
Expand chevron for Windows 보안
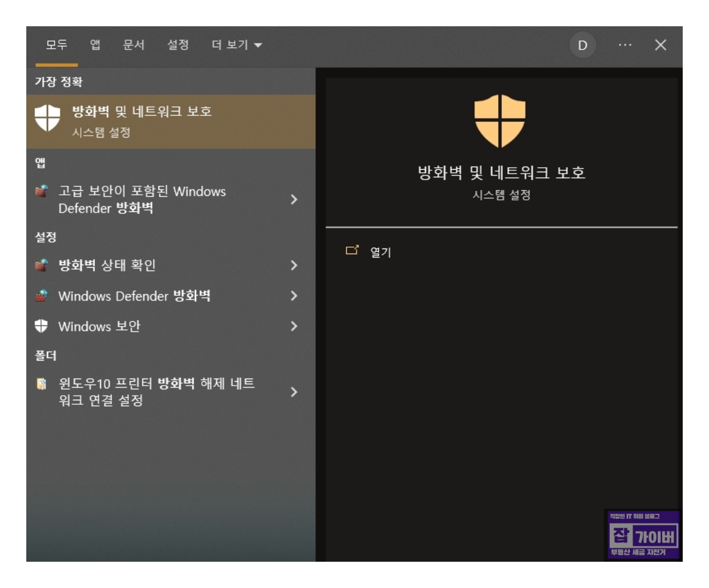294,326
